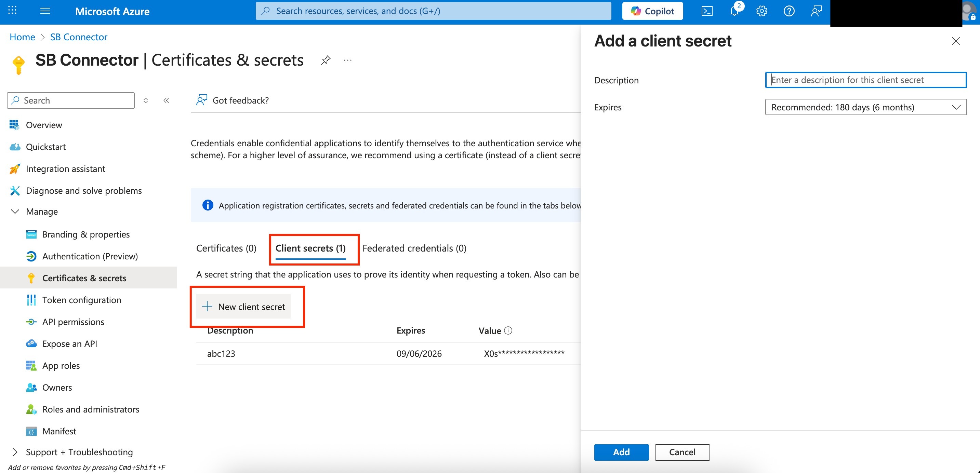Open API permissions in sidebar
This screenshot has width=980, height=473.
pyautogui.click(x=73, y=322)
